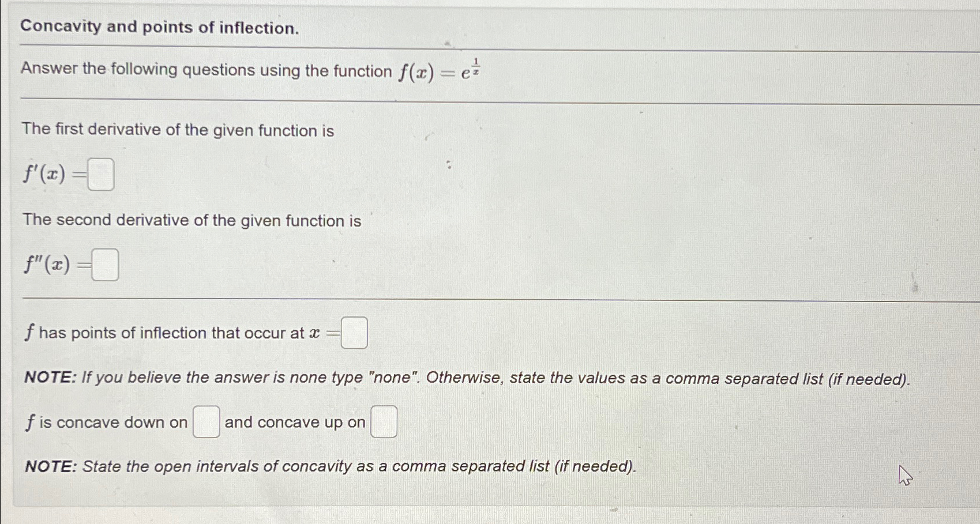Click the concave down interval input box
980x524 pixels.
[205, 422]
